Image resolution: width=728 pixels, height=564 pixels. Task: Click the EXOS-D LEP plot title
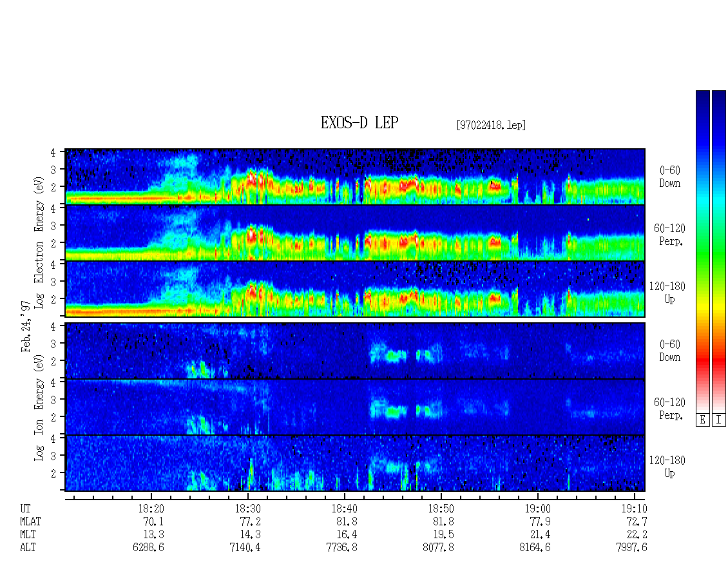pyautogui.click(x=359, y=122)
